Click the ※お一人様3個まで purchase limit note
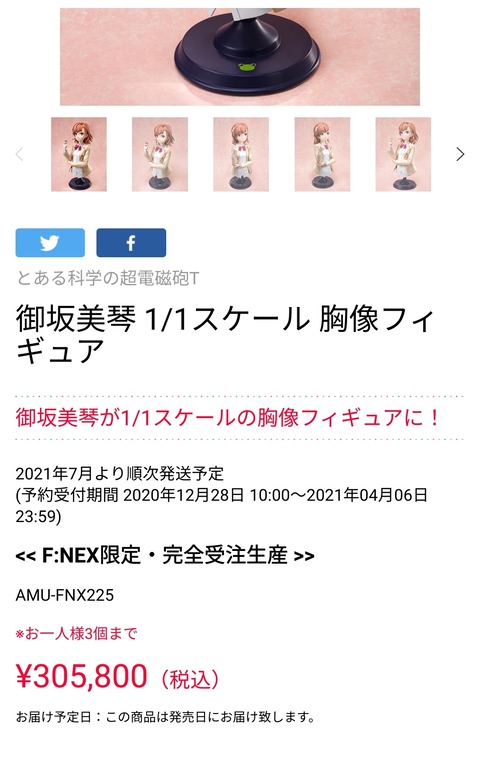 76,633
